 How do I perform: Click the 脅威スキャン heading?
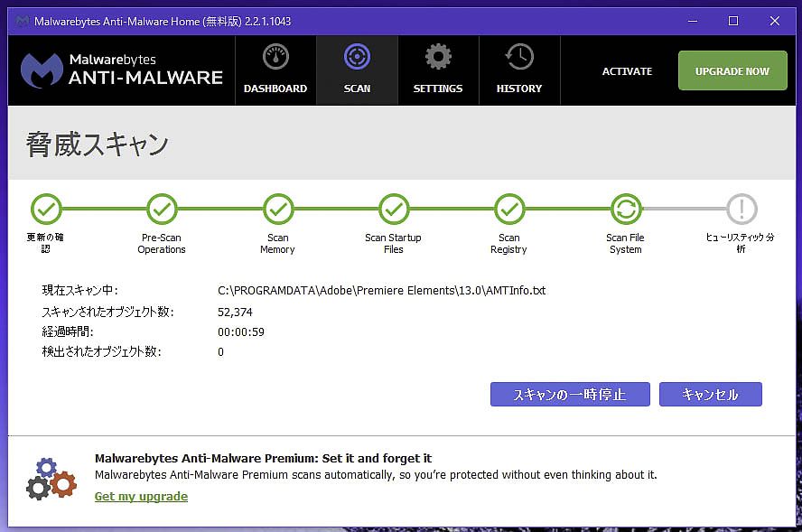98,144
